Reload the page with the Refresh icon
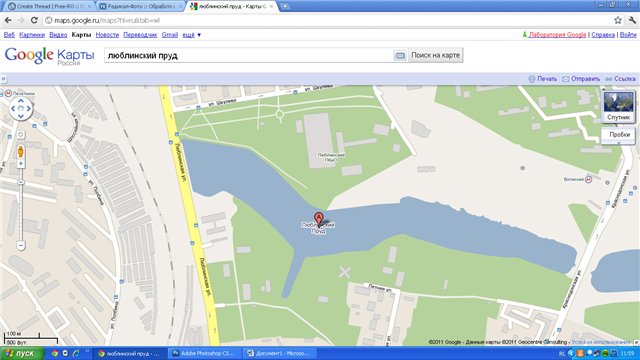Image resolution: width=640 pixels, height=360 pixels. 34,20
